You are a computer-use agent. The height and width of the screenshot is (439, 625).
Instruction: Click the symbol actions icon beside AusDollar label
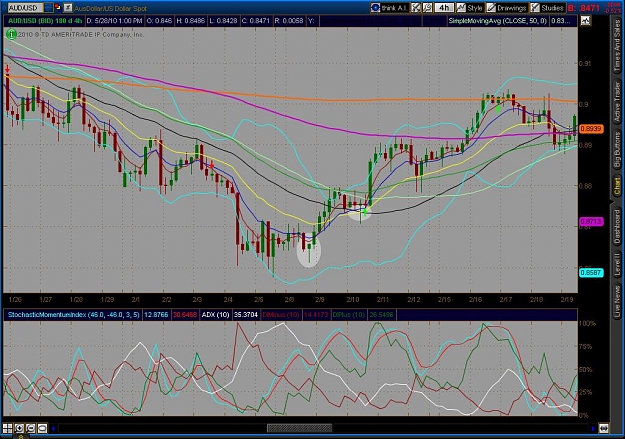(x=68, y=8)
